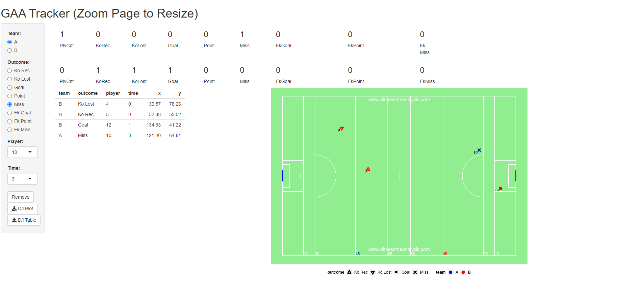Click the red Ko Rec triangle for player 5

tap(368, 169)
